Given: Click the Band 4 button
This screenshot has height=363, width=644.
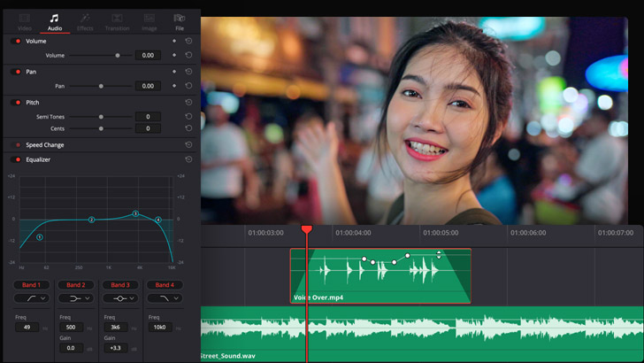Looking at the screenshot, I should [163, 285].
